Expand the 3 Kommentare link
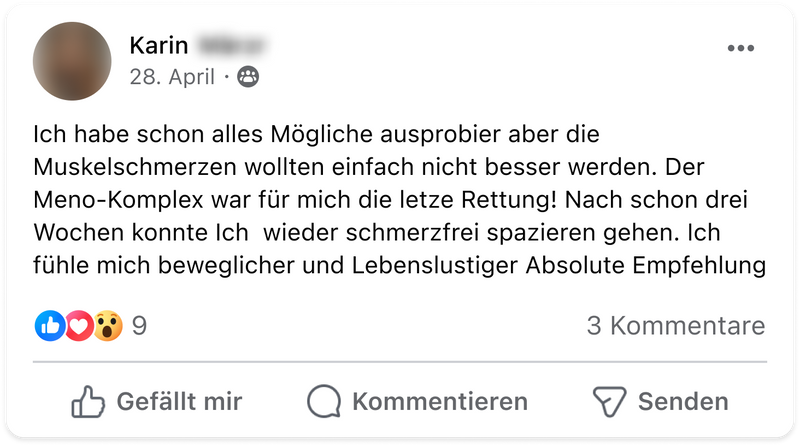Image resolution: width=800 pixels, height=446 pixels. coord(675,325)
